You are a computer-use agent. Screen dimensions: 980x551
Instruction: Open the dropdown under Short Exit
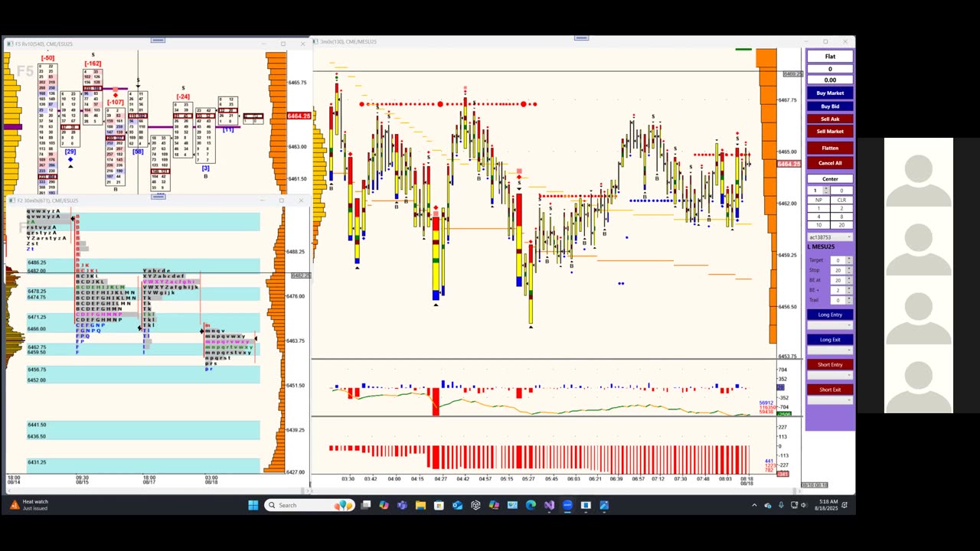coord(830,400)
